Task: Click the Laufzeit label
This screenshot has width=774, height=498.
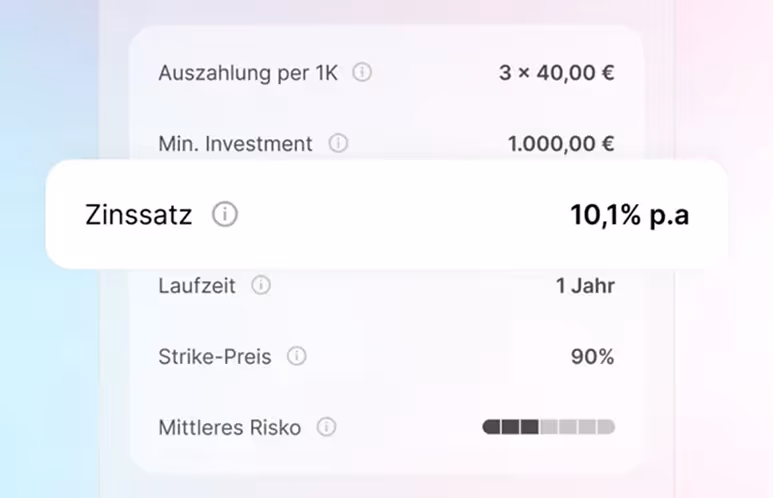Action: (197, 286)
